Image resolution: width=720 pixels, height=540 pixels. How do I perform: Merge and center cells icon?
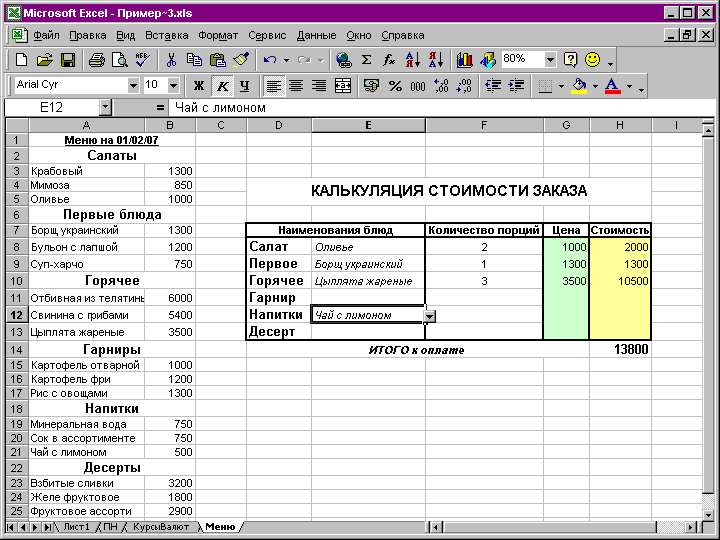[343, 85]
